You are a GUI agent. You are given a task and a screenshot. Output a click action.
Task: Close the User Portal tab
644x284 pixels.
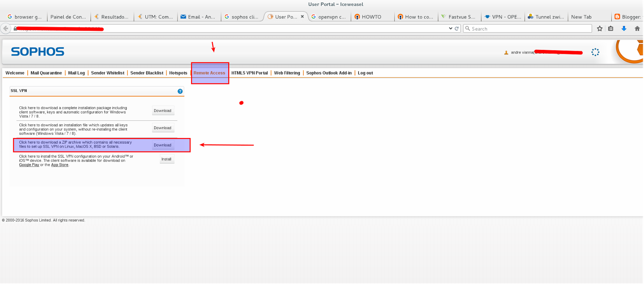tap(302, 16)
